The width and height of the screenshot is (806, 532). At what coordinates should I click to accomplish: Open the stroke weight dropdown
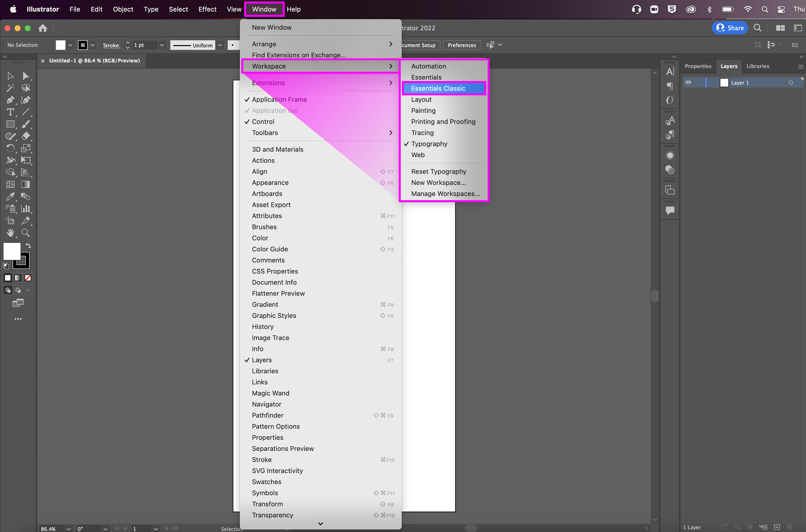pos(162,45)
